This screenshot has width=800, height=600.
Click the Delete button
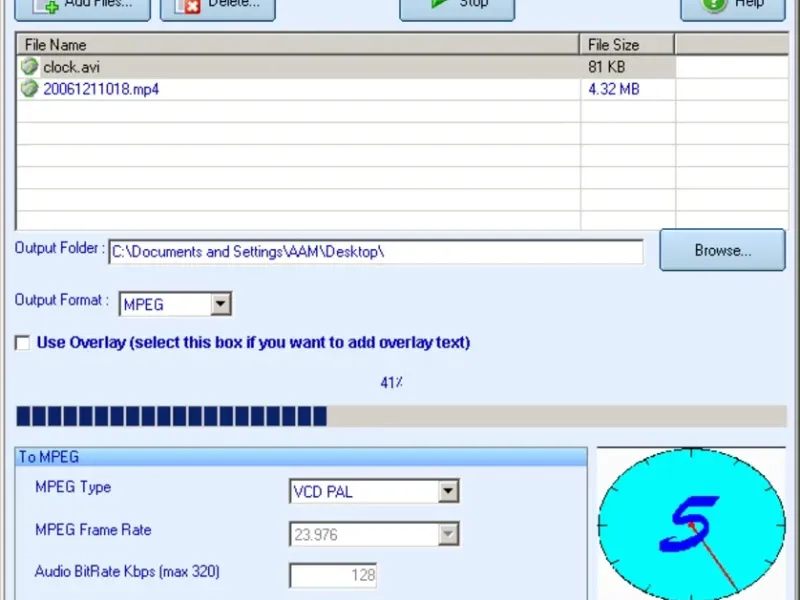coord(218,9)
